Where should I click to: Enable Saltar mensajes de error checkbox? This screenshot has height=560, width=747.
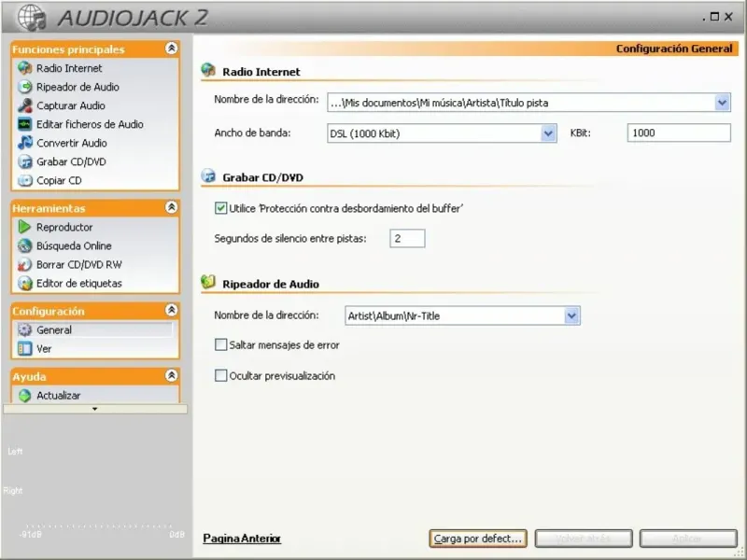tap(220, 344)
